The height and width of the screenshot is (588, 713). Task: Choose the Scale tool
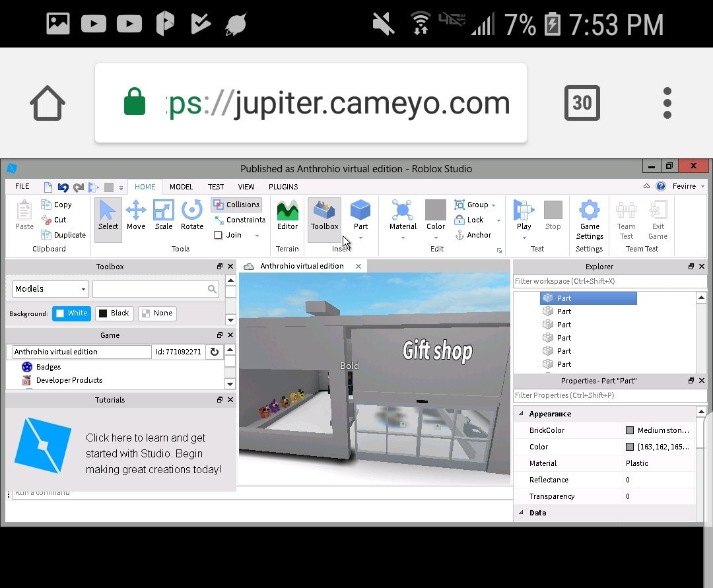coord(163,215)
